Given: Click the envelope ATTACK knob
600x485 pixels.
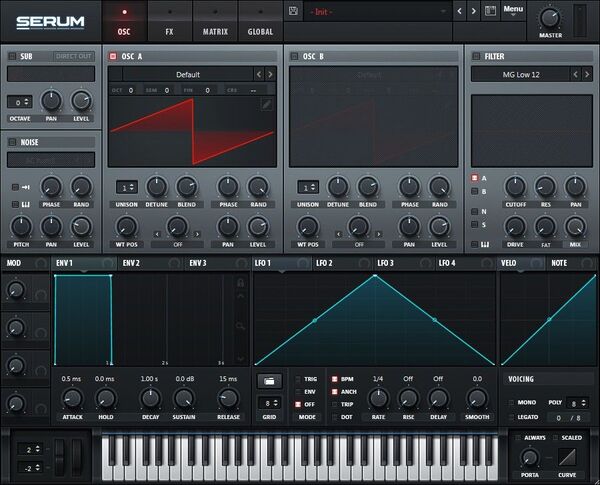Looking at the screenshot, I should (x=72, y=398).
